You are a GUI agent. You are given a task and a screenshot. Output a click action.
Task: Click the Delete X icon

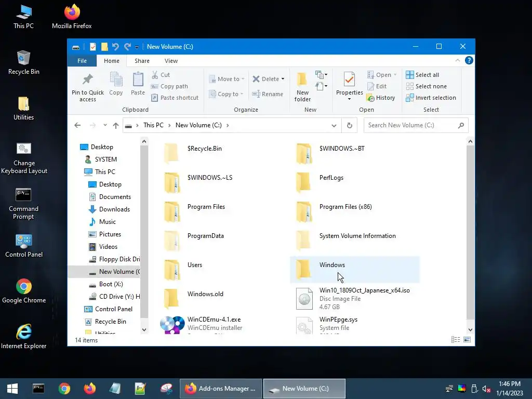[256, 79]
